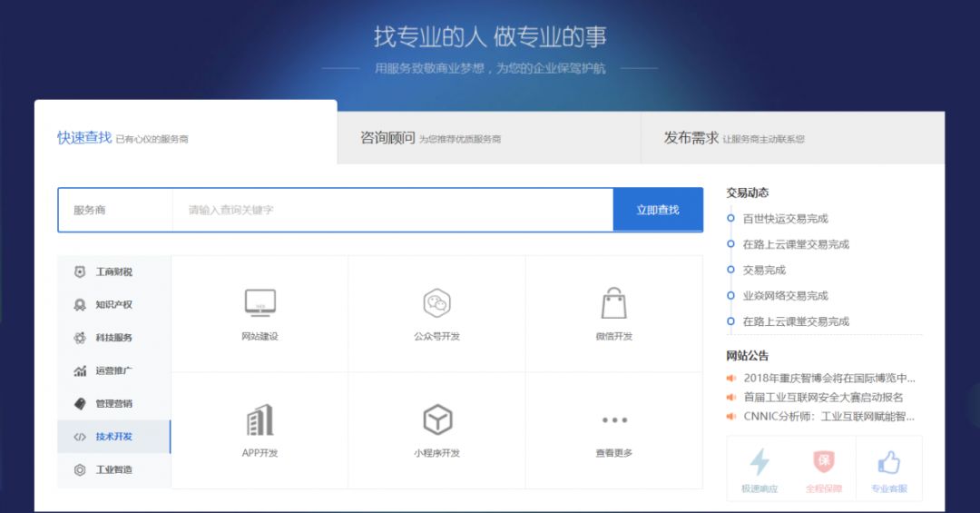Click the 查看更多 three-dots icon

614,419
